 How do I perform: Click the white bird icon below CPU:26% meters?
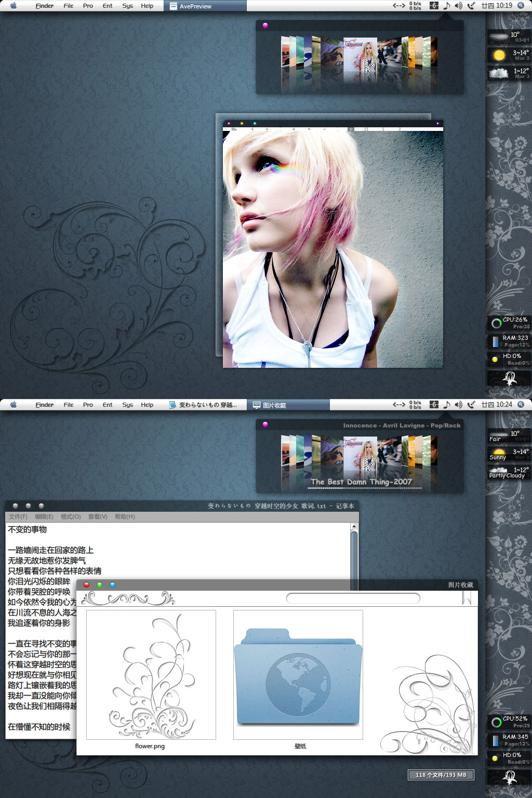click(x=510, y=379)
